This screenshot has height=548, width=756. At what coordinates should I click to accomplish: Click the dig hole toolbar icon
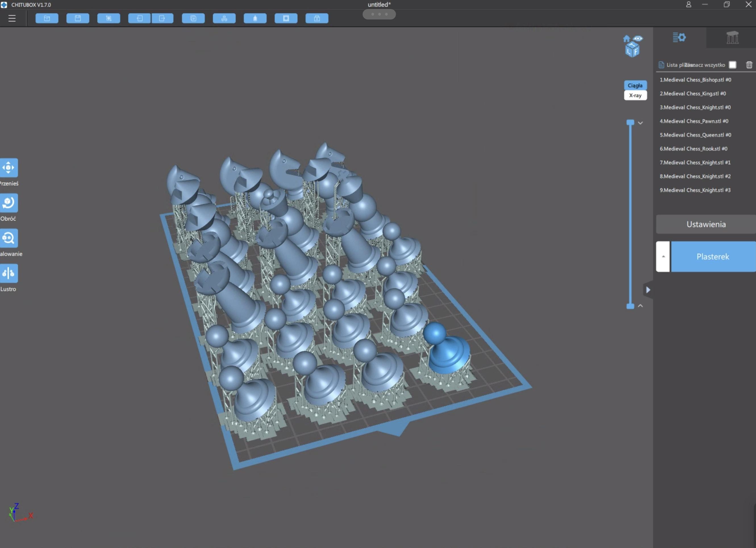coord(286,18)
